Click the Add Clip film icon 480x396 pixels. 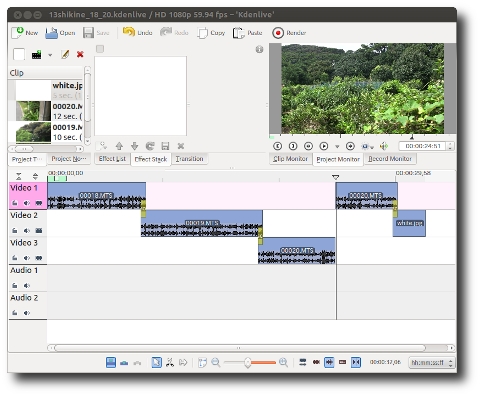[36, 54]
